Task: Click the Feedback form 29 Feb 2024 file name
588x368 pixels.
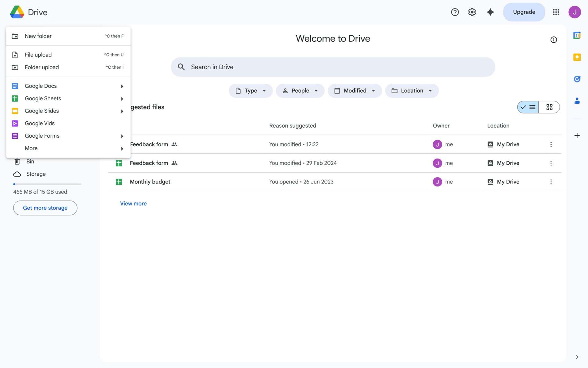Action: tap(149, 163)
